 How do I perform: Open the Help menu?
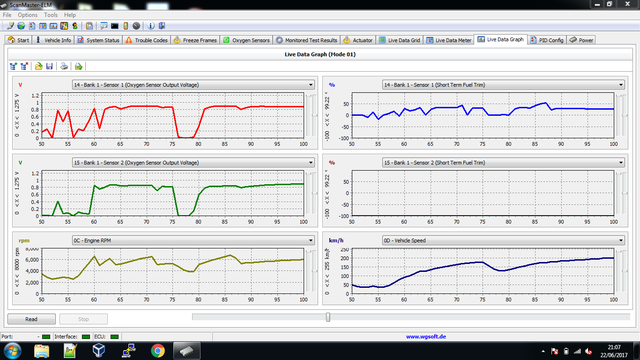(70, 15)
